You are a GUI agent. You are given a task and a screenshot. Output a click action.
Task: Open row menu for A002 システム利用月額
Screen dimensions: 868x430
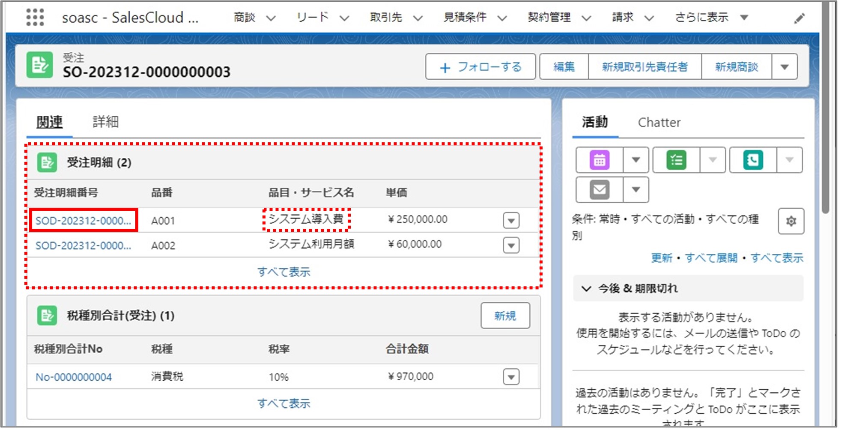pos(511,245)
